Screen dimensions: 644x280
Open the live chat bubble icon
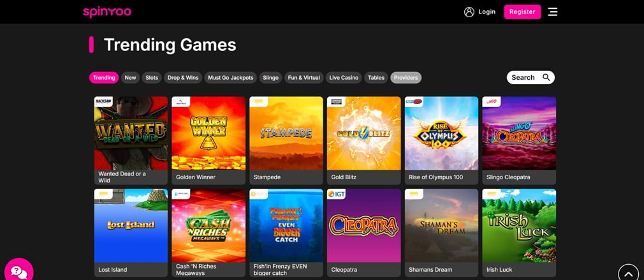18,270
